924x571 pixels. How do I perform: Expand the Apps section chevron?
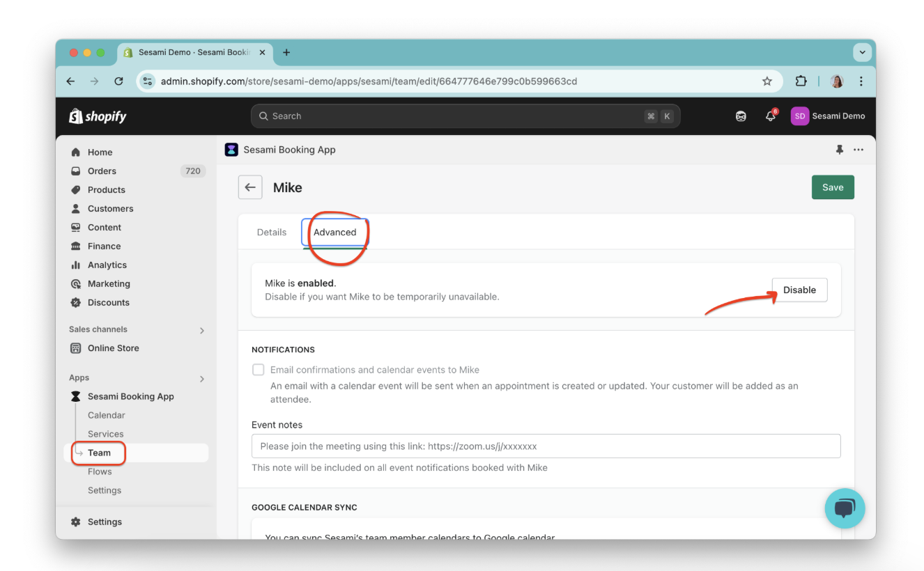click(x=202, y=379)
